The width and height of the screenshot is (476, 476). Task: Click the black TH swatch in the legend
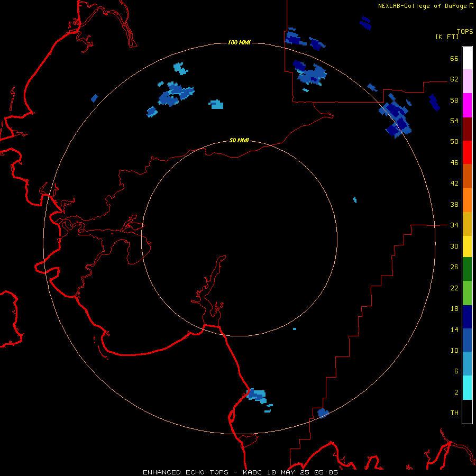pos(467,411)
